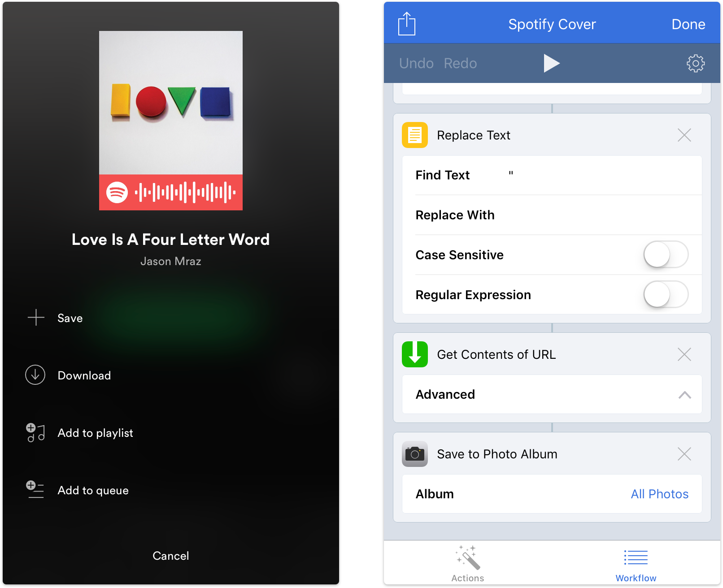Tap the share icon in Spotify Cover header
The image size is (723, 588).
click(x=407, y=24)
